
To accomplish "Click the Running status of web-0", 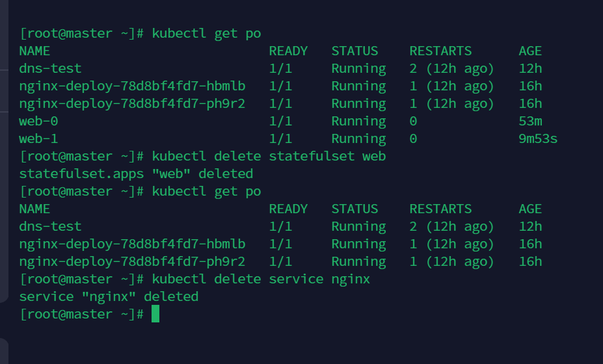I will pyautogui.click(x=358, y=121).
